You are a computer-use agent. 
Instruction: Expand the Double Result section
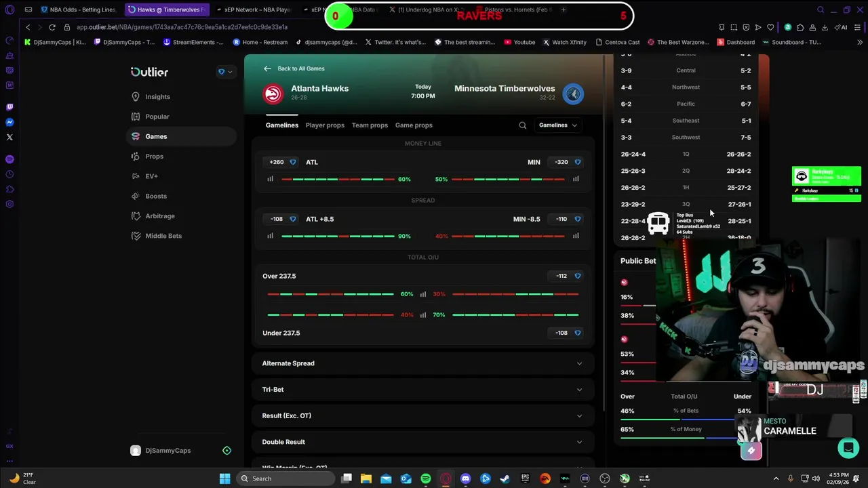point(422,442)
